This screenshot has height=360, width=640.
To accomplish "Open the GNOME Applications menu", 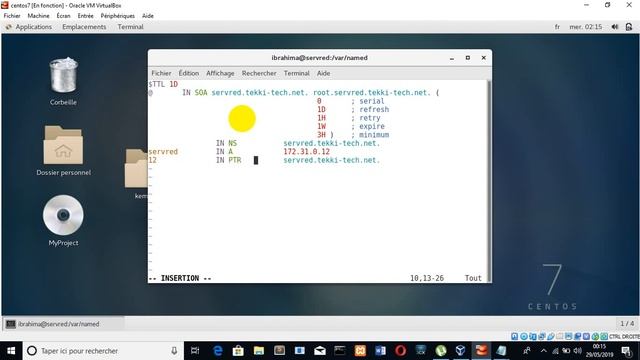I will click(33, 27).
